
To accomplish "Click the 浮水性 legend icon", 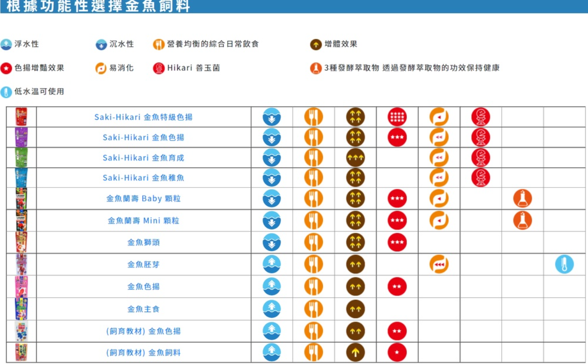I will (6, 44).
